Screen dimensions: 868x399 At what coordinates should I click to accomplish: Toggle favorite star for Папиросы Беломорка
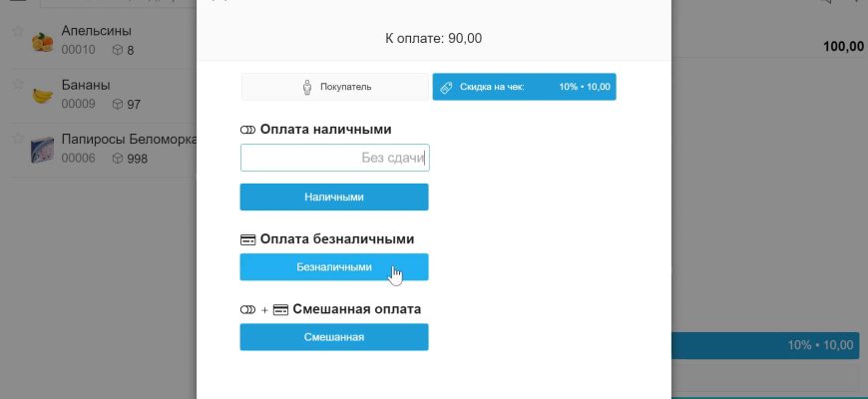[17, 139]
